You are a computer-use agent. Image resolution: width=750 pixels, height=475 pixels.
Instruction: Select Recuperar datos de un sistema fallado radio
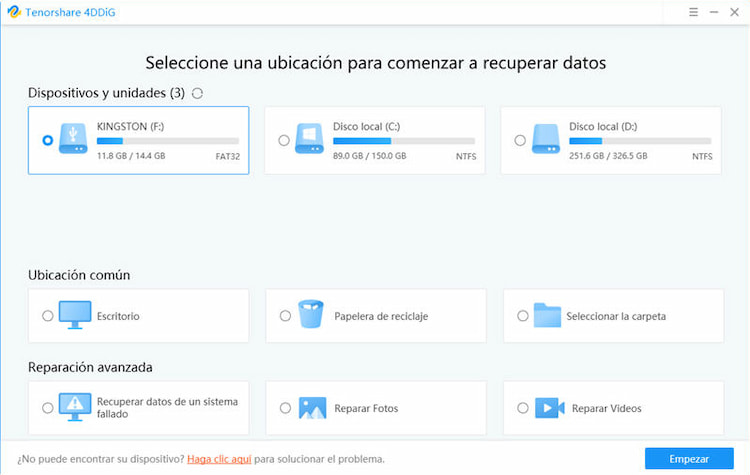[47, 408]
